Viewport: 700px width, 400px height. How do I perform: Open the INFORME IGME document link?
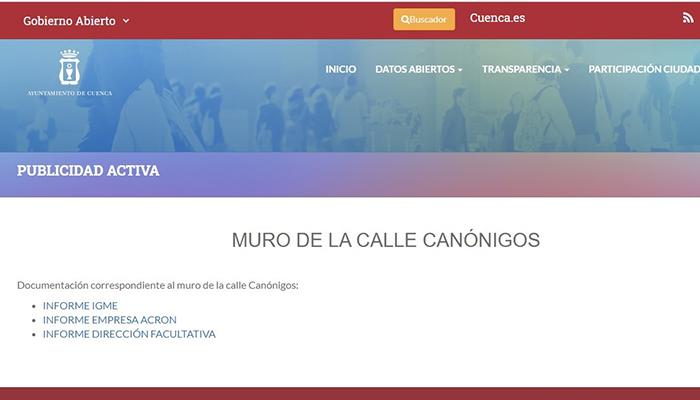pyautogui.click(x=80, y=306)
